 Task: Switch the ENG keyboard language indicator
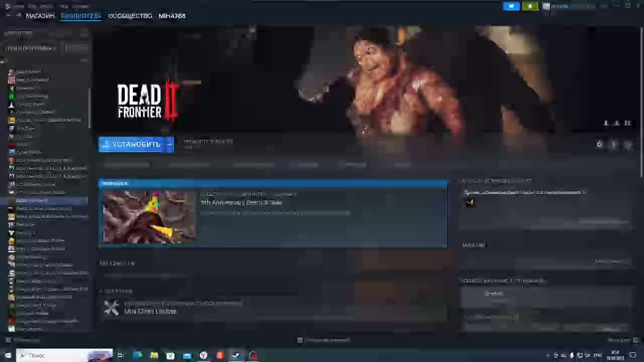(x=598, y=355)
